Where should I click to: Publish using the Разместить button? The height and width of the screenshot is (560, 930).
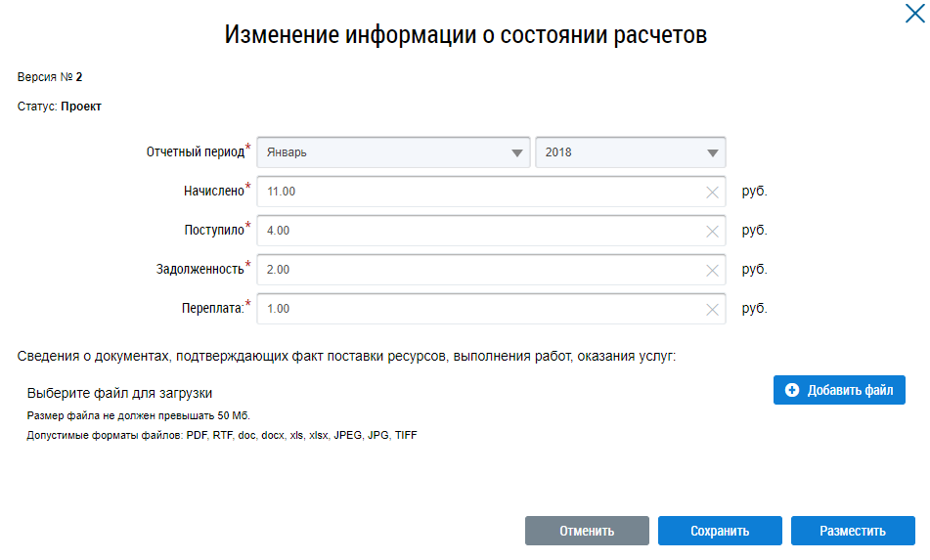point(853,531)
